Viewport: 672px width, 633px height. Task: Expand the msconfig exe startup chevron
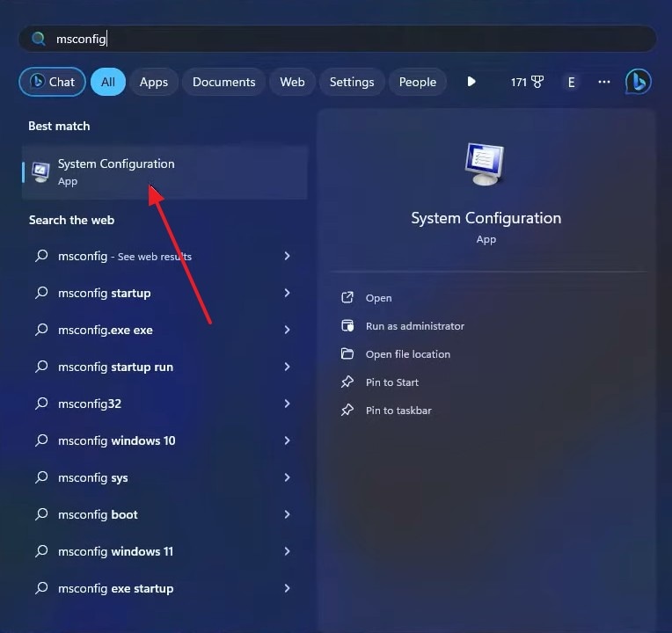pyautogui.click(x=287, y=587)
